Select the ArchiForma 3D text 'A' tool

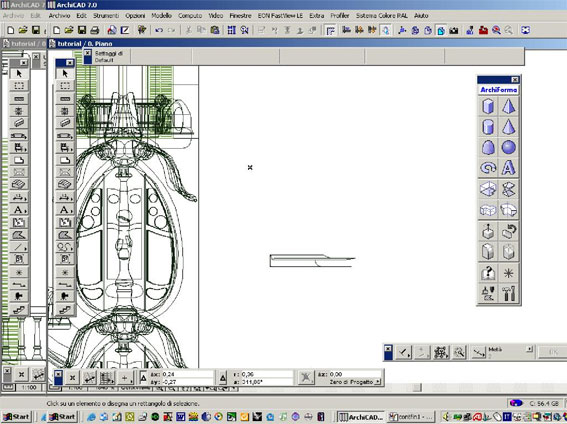tap(508, 168)
